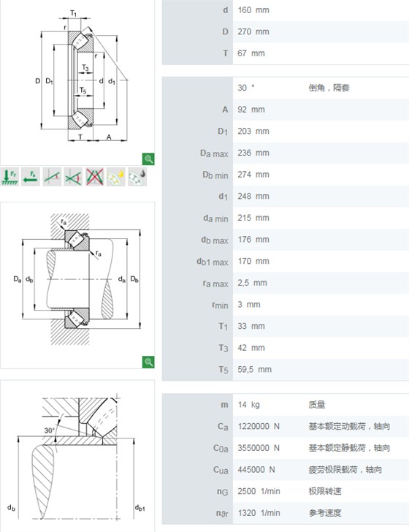This screenshot has height=532, width=409.
Task: Enlarge the mounting dimensions drawing
Action: coord(148,362)
